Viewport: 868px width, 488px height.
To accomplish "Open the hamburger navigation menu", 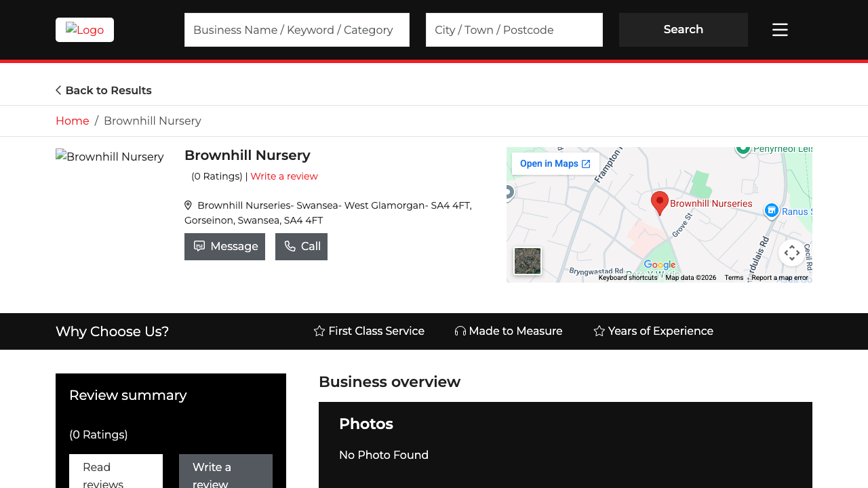I will [779, 29].
